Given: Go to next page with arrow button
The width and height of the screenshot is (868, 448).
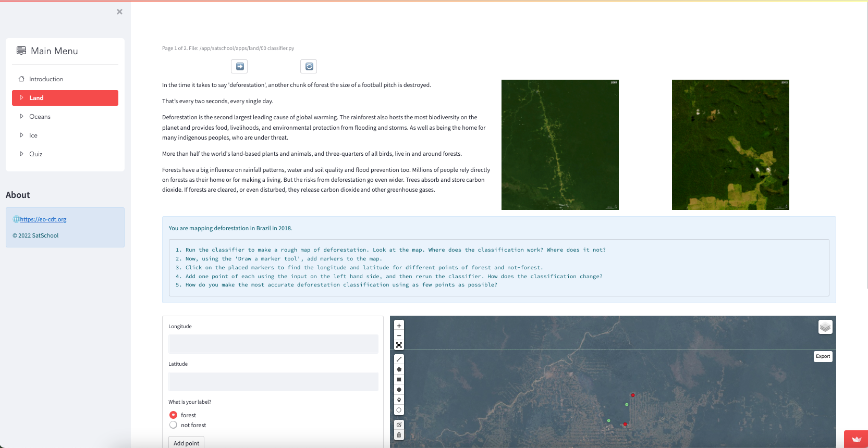Looking at the screenshot, I should coord(240,67).
